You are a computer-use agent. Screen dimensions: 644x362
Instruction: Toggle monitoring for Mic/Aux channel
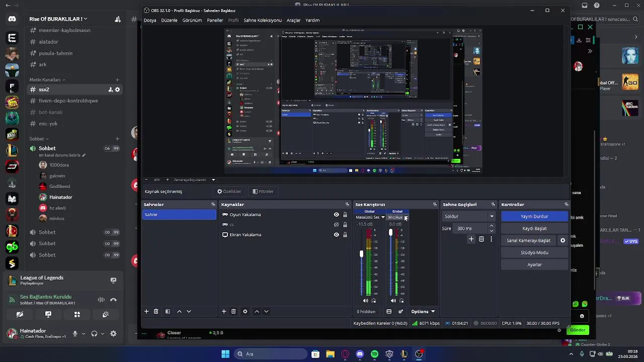pyautogui.click(x=401, y=301)
